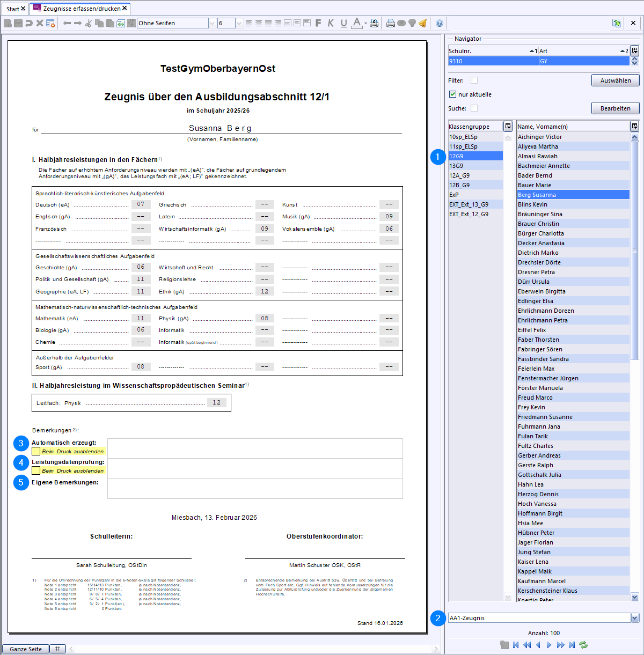This screenshot has width=644, height=655.
Task: Click the blue help question mark icon
Action: 440,23
